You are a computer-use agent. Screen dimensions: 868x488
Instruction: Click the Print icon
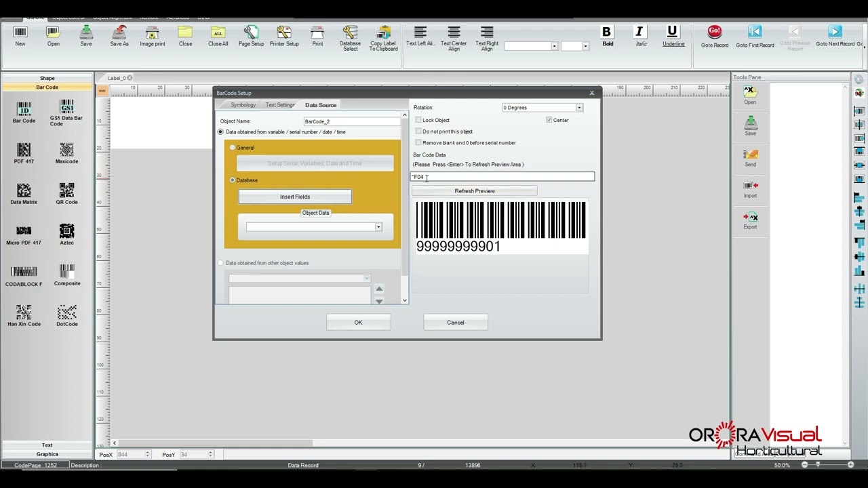click(x=317, y=36)
